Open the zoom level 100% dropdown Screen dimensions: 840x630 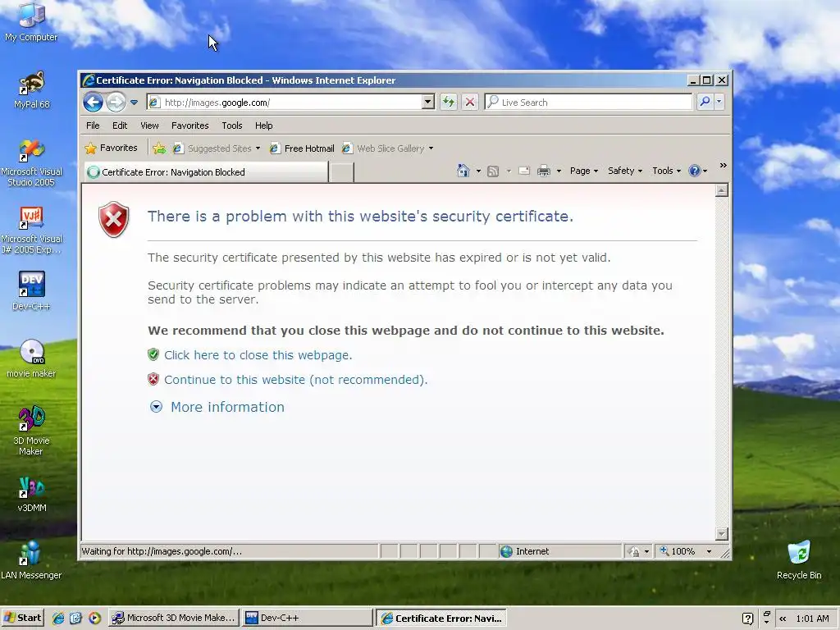(709, 551)
